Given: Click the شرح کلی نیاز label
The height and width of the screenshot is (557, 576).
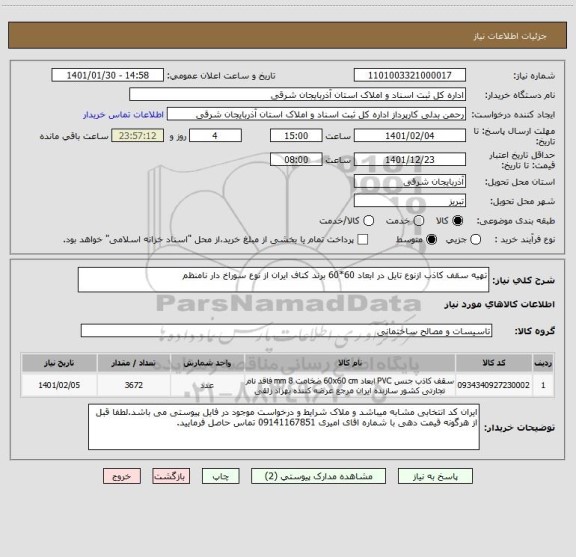Looking at the screenshot, I should (x=523, y=280).
